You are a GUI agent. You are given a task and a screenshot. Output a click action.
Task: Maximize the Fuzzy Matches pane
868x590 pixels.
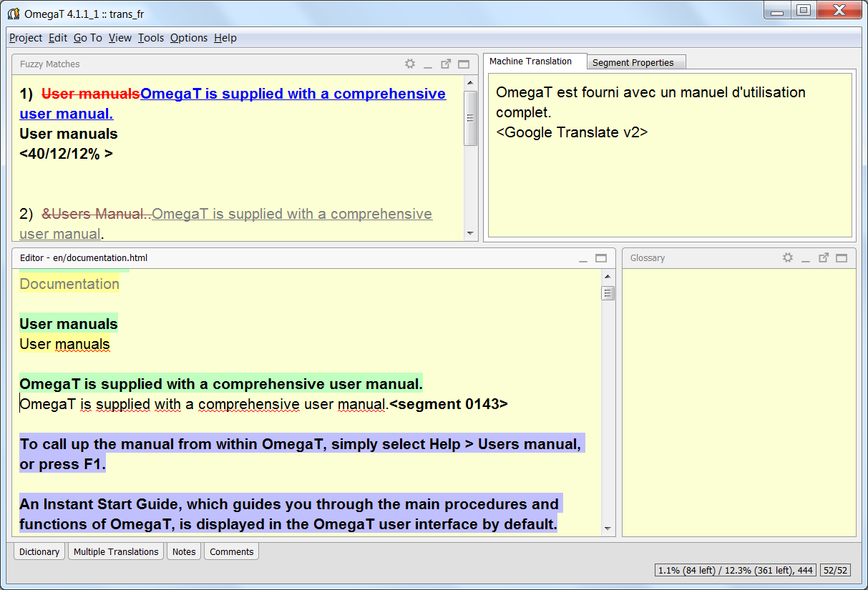[464, 64]
